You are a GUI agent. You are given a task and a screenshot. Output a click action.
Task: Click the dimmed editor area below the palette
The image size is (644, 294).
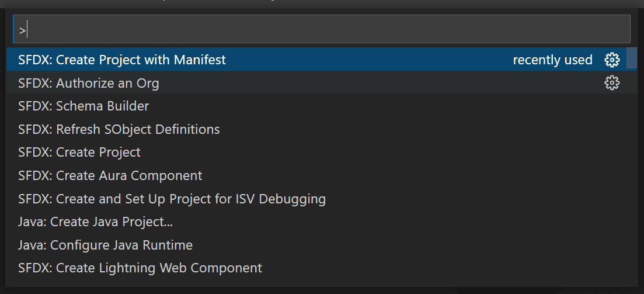pos(322,290)
